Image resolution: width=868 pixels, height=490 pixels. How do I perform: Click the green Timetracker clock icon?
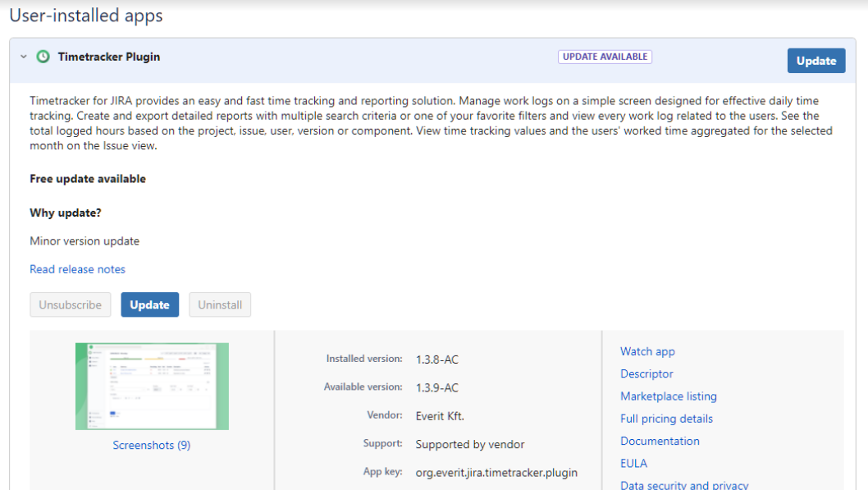click(x=43, y=57)
